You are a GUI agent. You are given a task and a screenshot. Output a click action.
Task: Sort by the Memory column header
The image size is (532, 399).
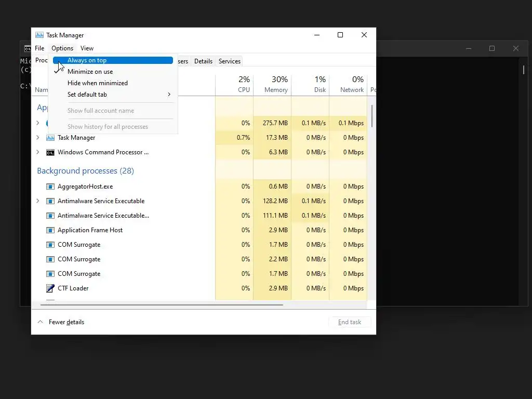(272, 85)
